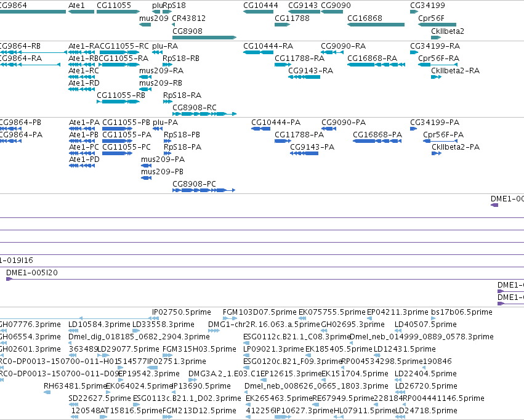This screenshot has width=524, height=420.
Task: Click the CG10444 gene feature bar
Action: tap(259, 12)
